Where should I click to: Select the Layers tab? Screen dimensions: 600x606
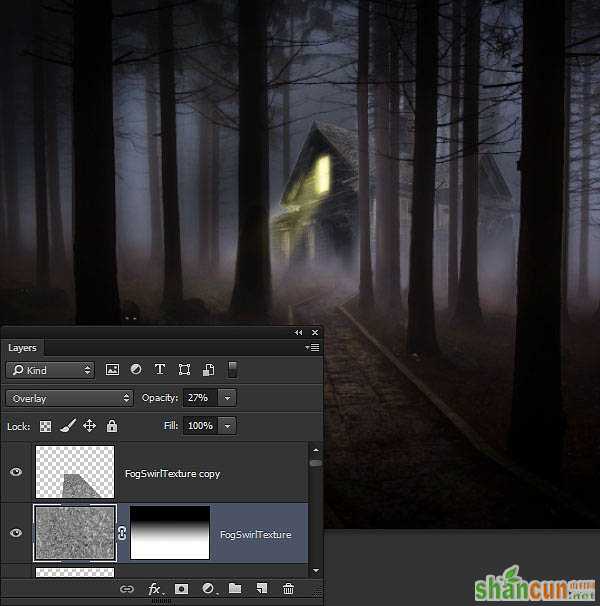coord(22,348)
